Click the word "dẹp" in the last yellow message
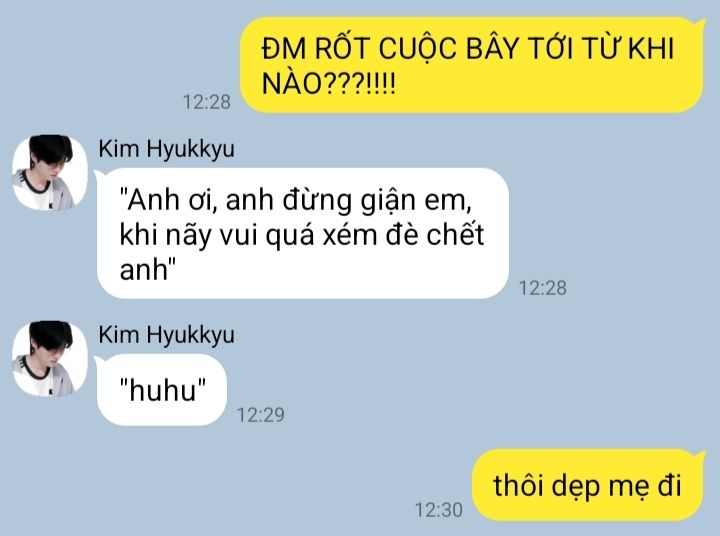The image size is (720, 536). pos(575,487)
